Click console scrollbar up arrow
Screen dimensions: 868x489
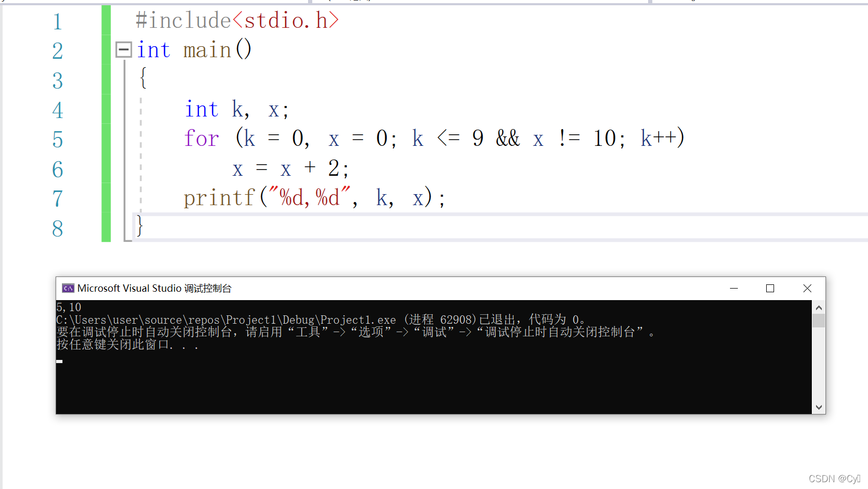819,307
